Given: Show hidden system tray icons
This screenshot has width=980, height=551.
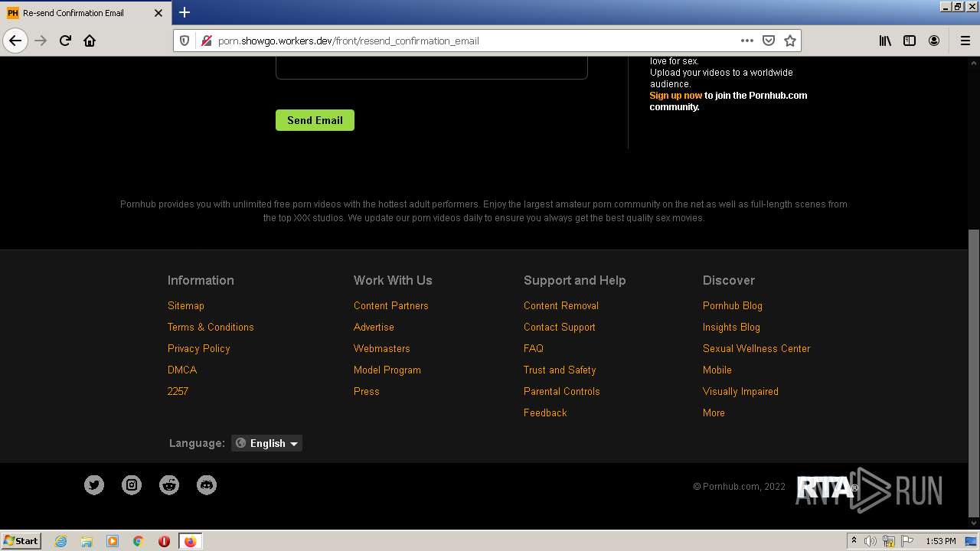Looking at the screenshot, I should point(854,541).
